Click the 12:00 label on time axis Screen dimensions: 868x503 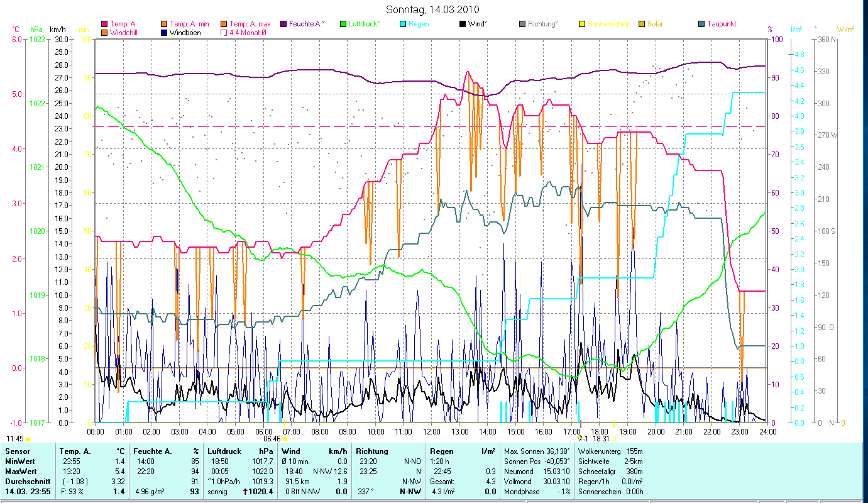pyautogui.click(x=432, y=431)
